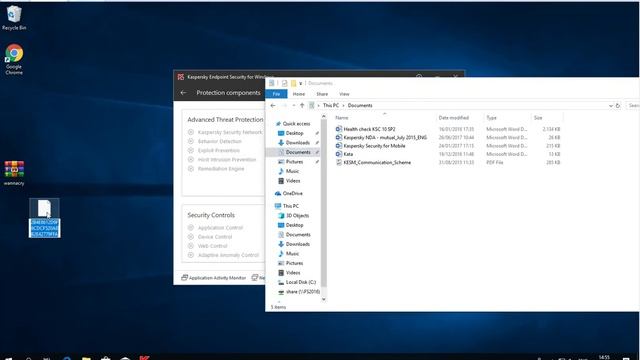Image resolution: width=640 pixels, height=360 pixels.
Task: Click the status icon beside Behavior Detection
Action: [x=191, y=141]
